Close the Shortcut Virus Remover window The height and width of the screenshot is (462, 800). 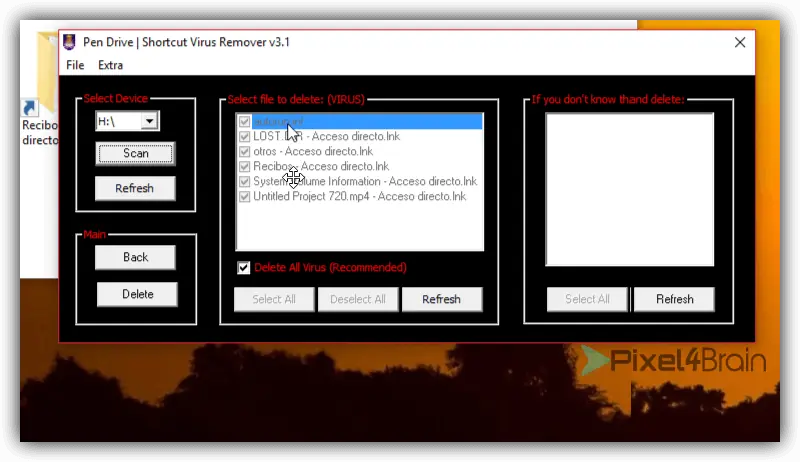(x=740, y=42)
